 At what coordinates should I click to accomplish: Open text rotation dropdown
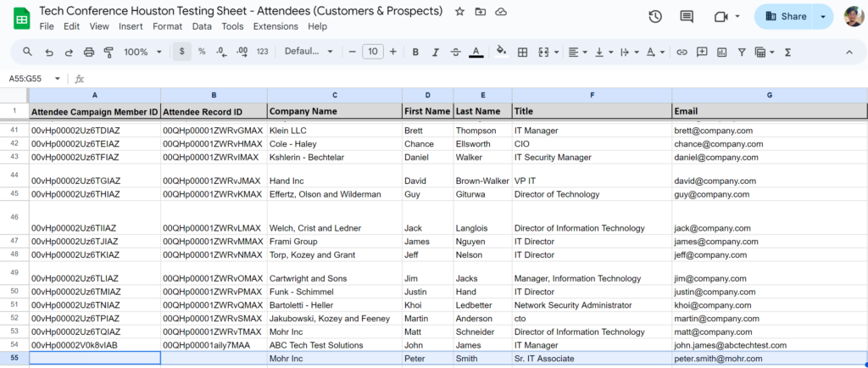click(x=655, y=52)
